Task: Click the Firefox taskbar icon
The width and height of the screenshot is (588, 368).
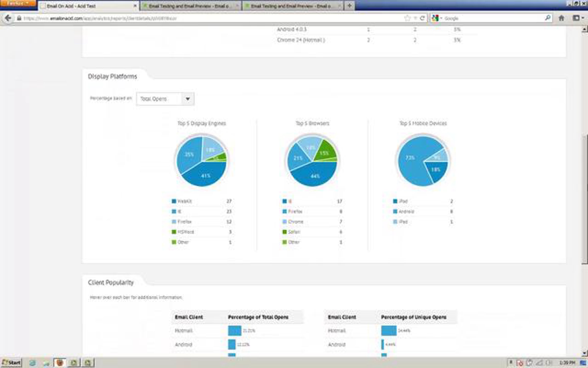Action: pos(60,362)
